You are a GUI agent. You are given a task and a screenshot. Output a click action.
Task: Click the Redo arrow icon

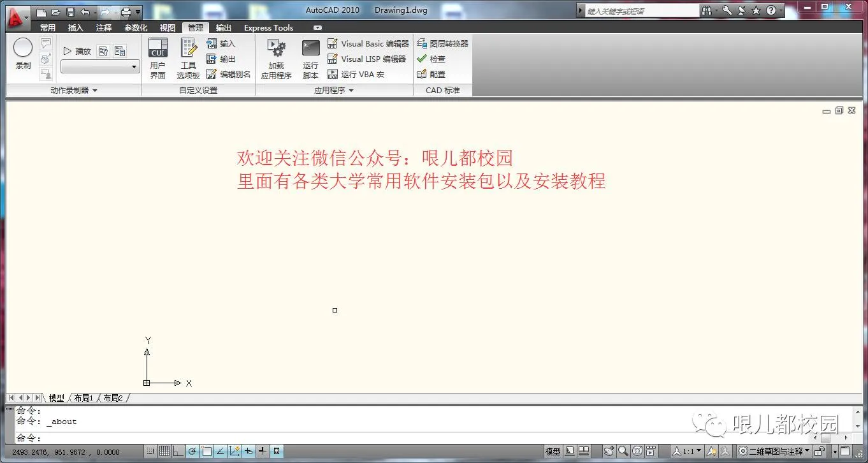tap(105, 12)
